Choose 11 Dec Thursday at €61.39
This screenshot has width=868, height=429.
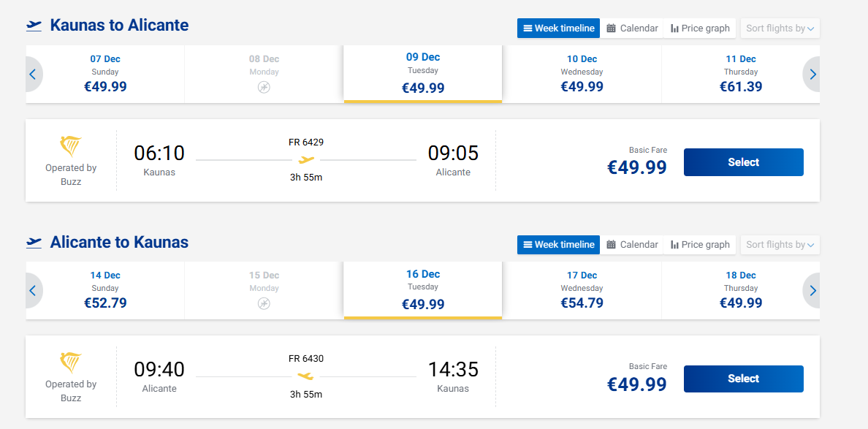pos(740,74)
